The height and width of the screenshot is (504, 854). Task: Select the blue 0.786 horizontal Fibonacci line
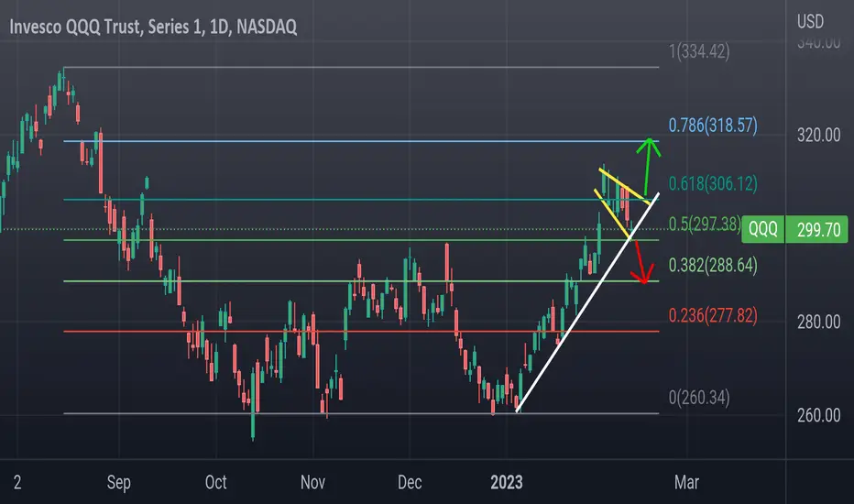coord(361,141)
